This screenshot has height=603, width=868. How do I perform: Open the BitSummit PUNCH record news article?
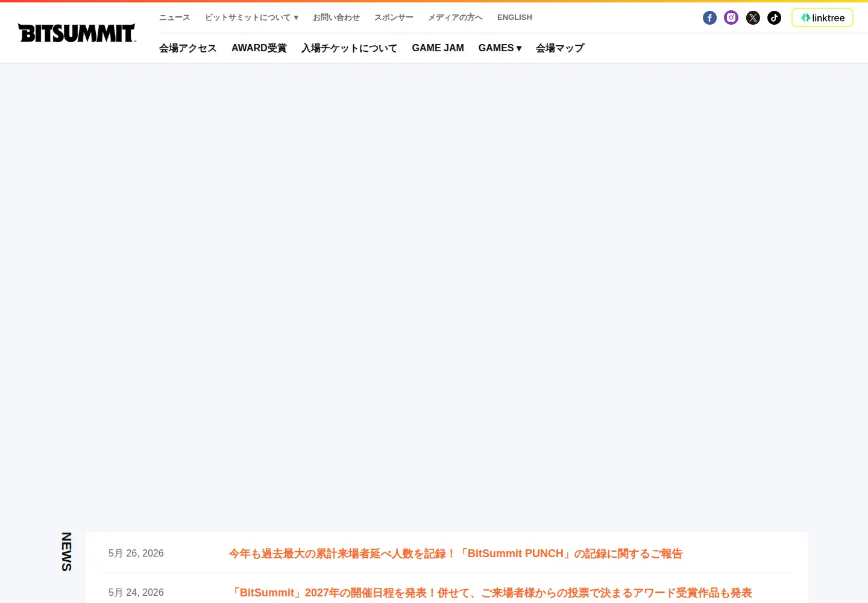coord(456,554)
